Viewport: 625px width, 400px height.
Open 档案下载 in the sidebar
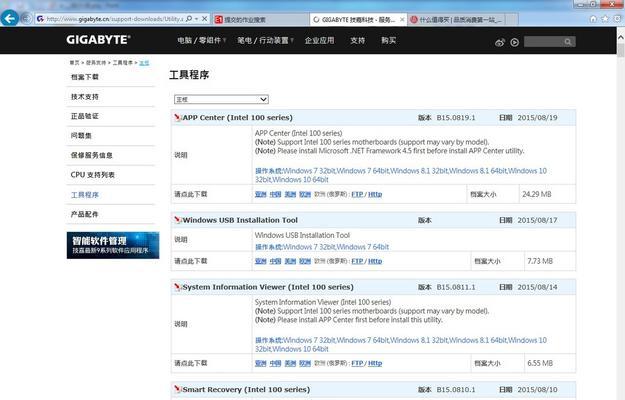pos(85,76)
